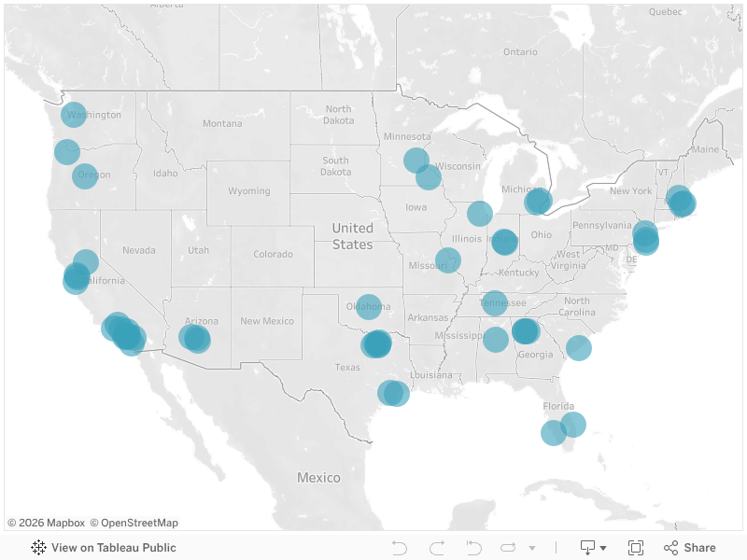Expand the refresh dropdown arrow
The height and width of the screenshot is (560, 747).
point(532,548)
